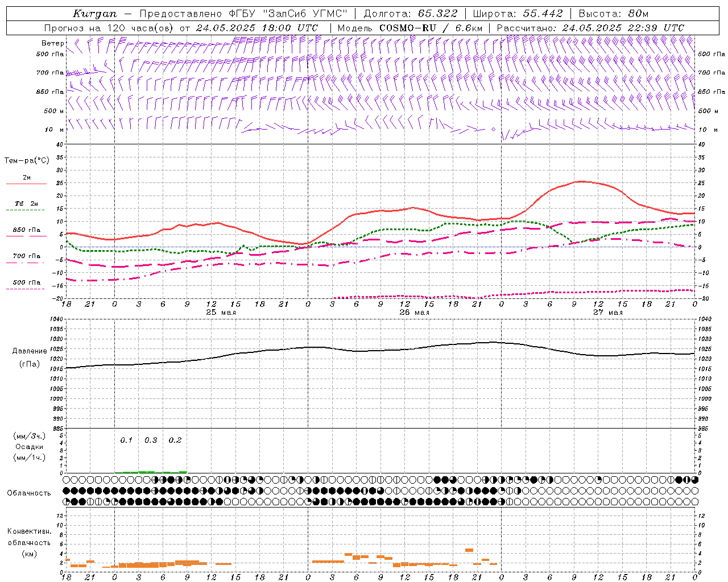
Task: Click the '27 мая' date label
Action: tap(607, 313)
